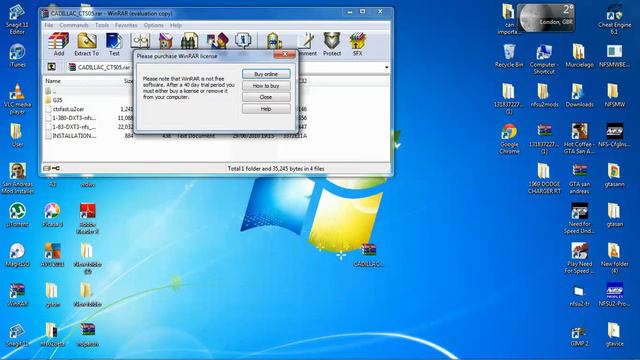Close the license dialog with the red X
The width and height of the screenshot is (640, 360).
(285, 54)
